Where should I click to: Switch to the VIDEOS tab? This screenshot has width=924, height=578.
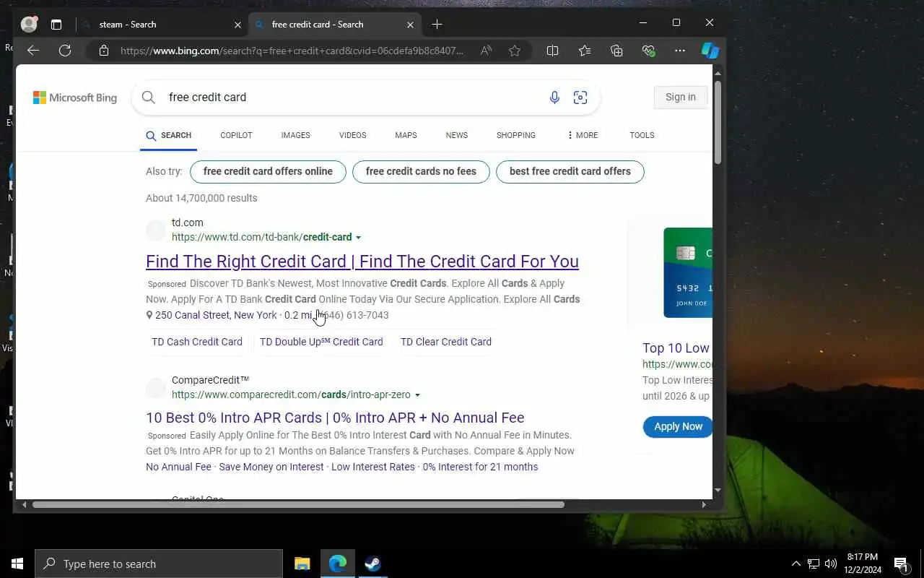(x=352, y=135)
